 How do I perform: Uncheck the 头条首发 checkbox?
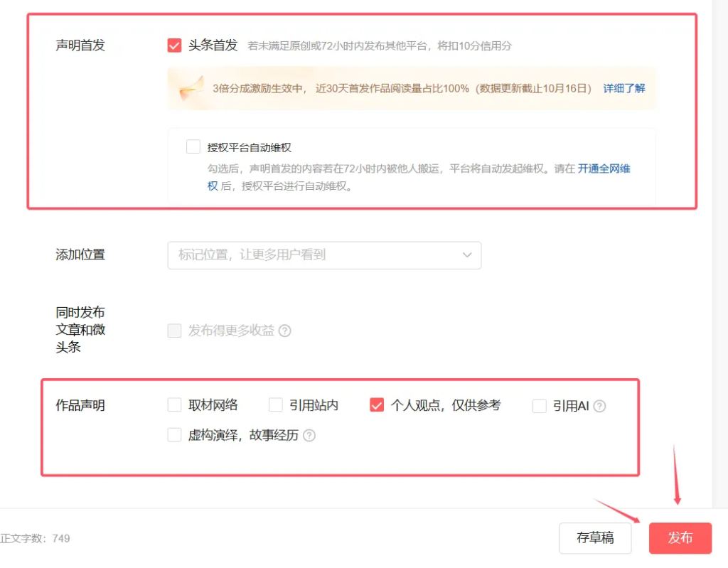click(175, 44)
